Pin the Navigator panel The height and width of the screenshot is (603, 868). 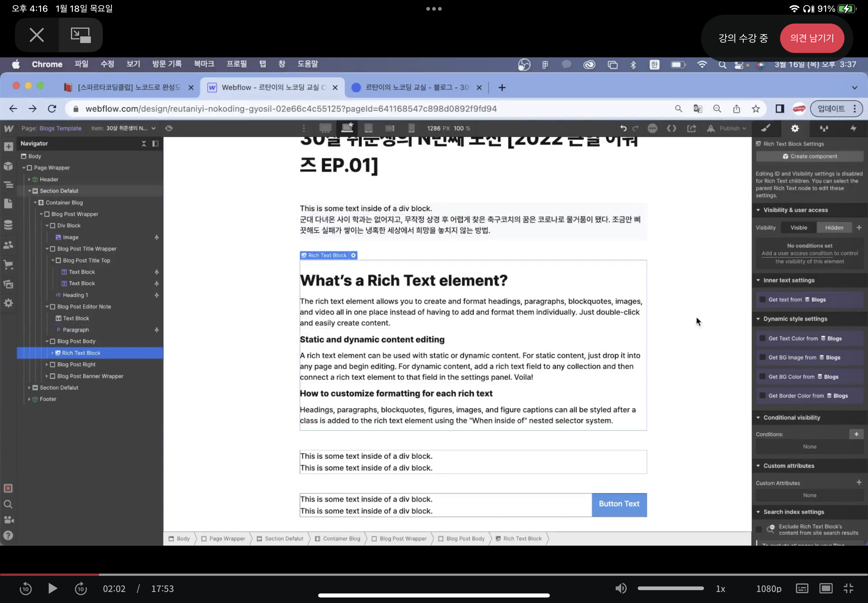tap(155, 143)
